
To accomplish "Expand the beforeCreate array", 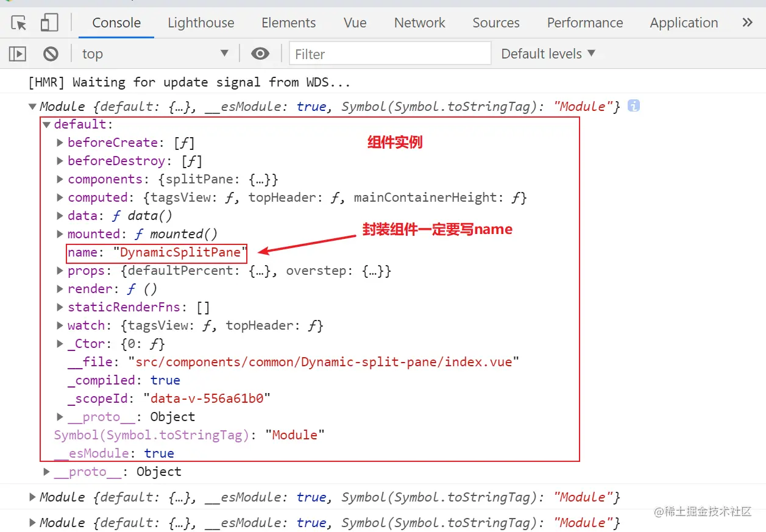I will coord(60,143).
